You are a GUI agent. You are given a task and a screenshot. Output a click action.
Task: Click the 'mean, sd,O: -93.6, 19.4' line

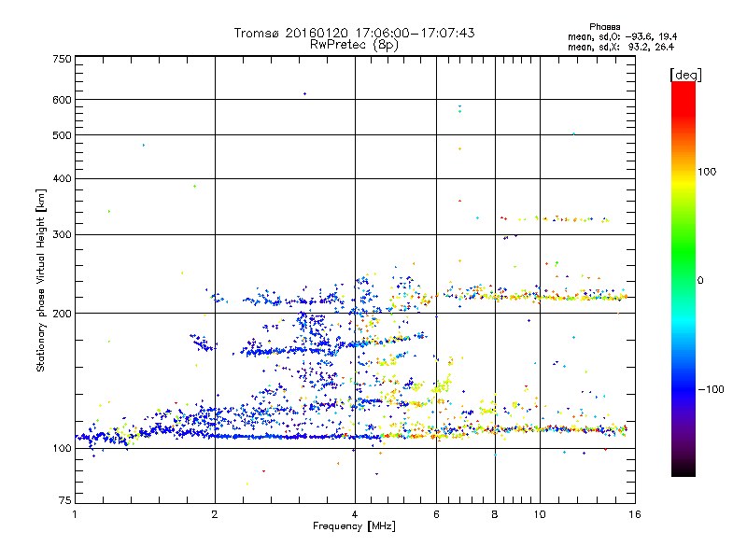tap(622, 36)
